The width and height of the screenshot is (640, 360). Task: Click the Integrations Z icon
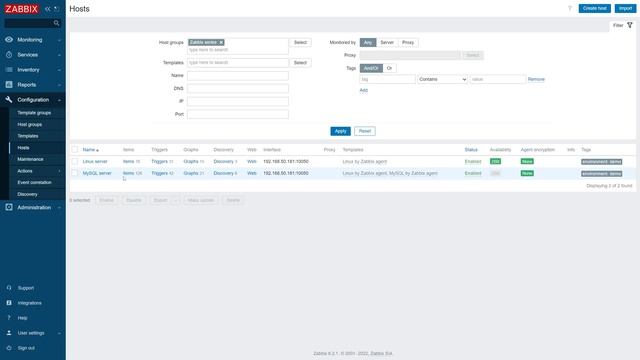tap(9, 303)
